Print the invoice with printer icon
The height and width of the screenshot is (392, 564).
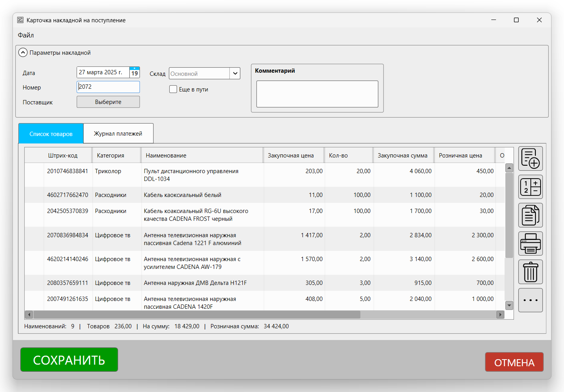click(530, 243)
